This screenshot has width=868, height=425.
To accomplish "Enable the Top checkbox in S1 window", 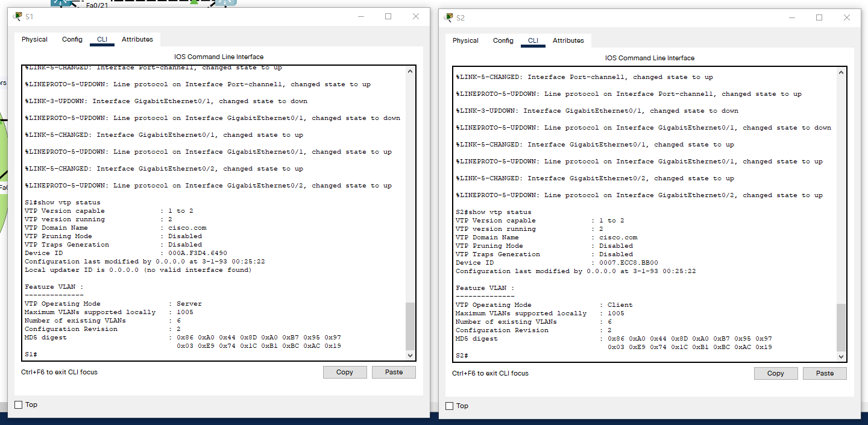I will pos(18,405).
